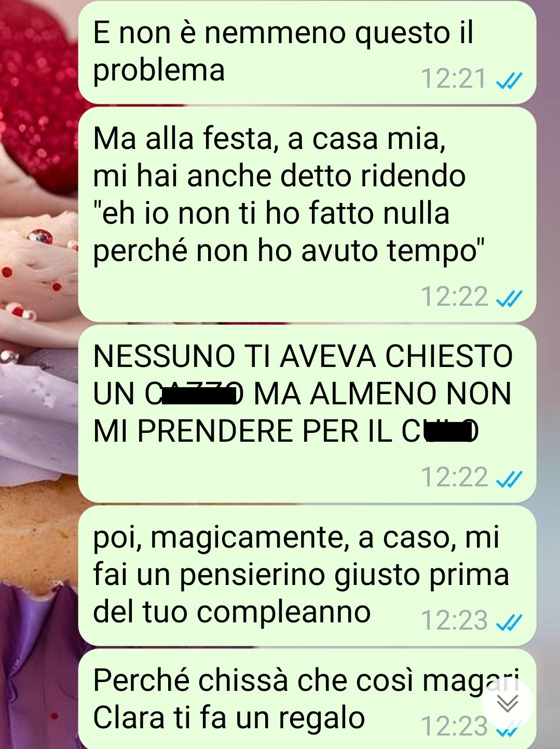Screen dimensions: 560x749
Task: Click the 12:21 timestamp
Action: pos(454,79)
